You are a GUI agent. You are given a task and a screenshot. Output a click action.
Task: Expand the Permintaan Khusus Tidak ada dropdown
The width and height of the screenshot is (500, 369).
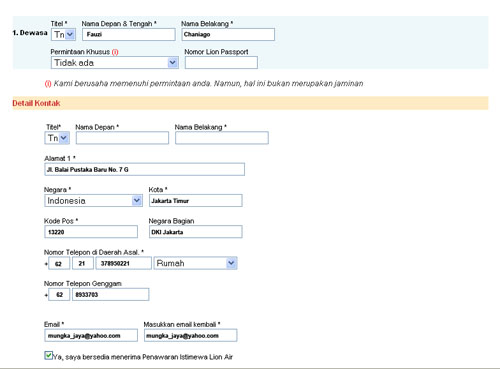point(115,63)
